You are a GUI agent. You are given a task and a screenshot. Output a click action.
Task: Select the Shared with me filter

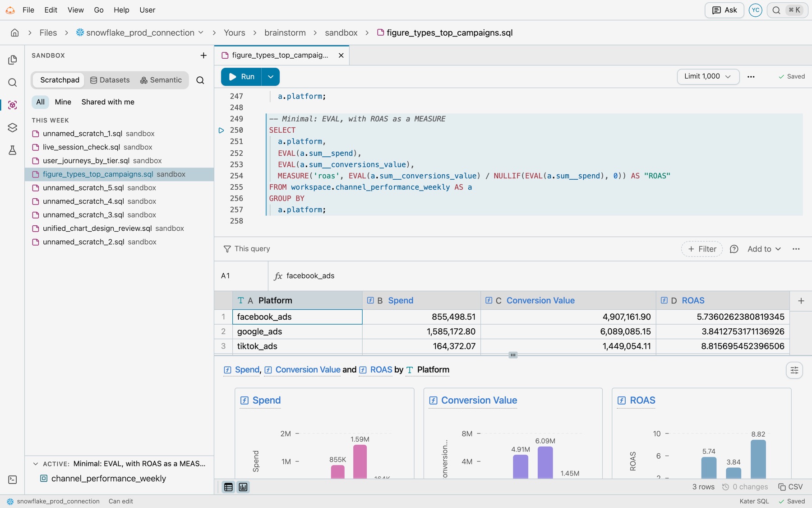[x=108, y=102]
